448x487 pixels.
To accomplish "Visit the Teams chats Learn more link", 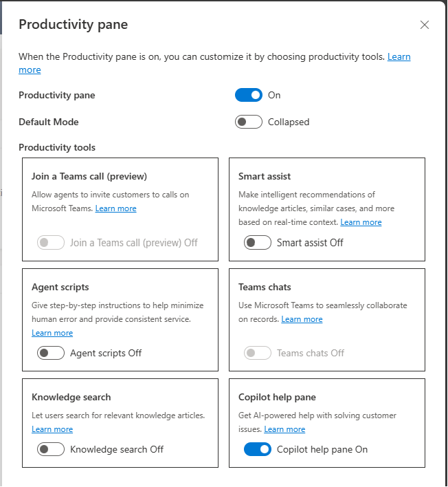I will pos(302,319).
